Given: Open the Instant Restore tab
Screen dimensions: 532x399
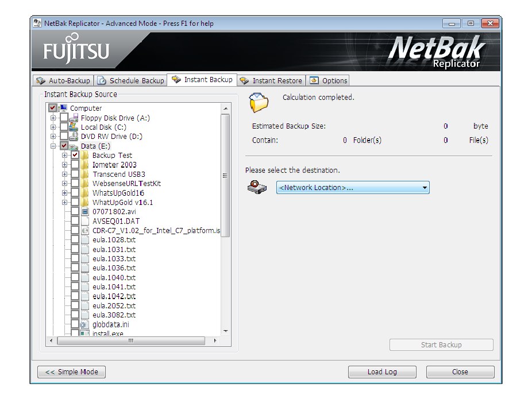Looking at the screenshot, I should [x=271, y=81].
